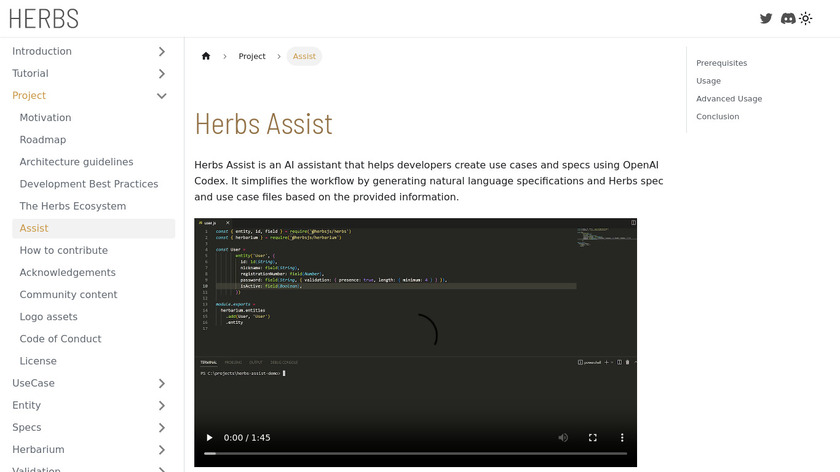The width and height of the screenshot is (840, 472).
Task: Click the Assist breadcrumb pill
Action: 304,56
